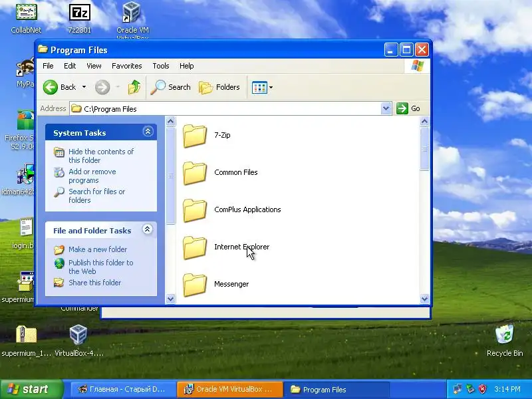This screenshot has height=399, width=532.
Task: Click the red security shield tray icon
Action: click(x=483, y=389)
